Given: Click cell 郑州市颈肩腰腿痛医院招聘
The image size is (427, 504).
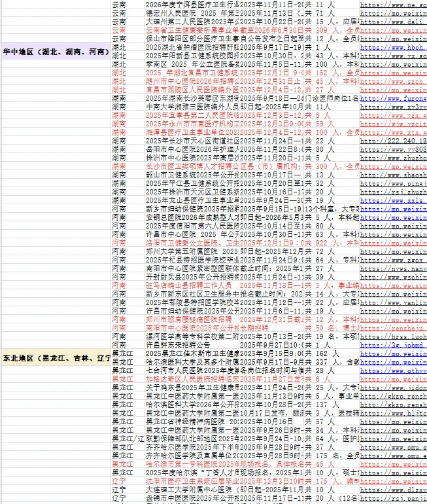Looking at the screenshot, I should coord(192,319).
